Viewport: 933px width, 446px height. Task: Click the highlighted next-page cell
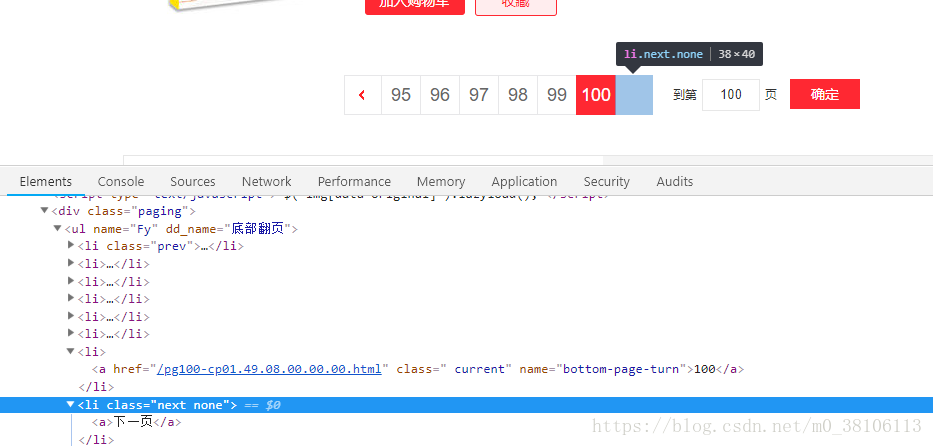(634, 95)
